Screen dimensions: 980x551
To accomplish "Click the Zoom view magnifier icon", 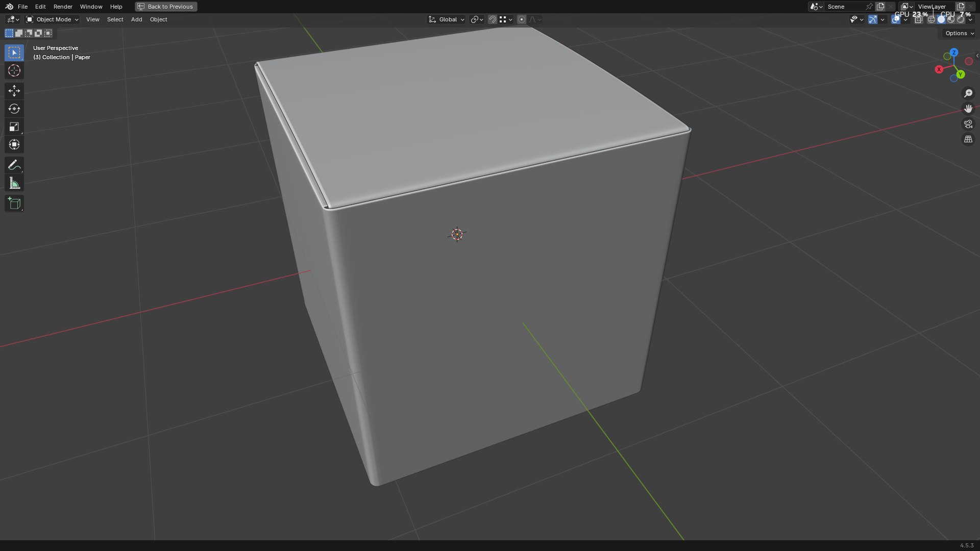I will point(968,93).
